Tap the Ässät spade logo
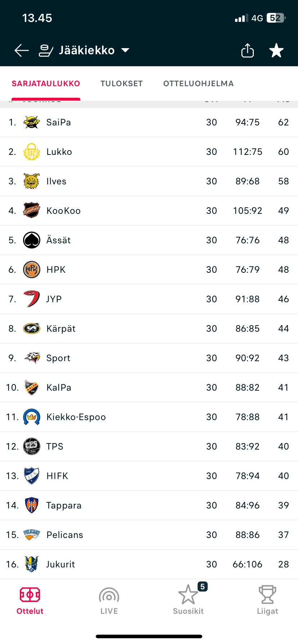 32,240
